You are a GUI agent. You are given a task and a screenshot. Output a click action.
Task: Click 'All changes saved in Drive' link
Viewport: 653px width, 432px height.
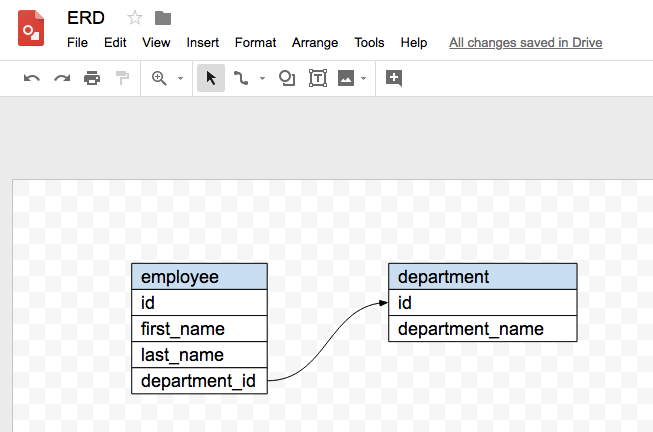click(525, 43)
